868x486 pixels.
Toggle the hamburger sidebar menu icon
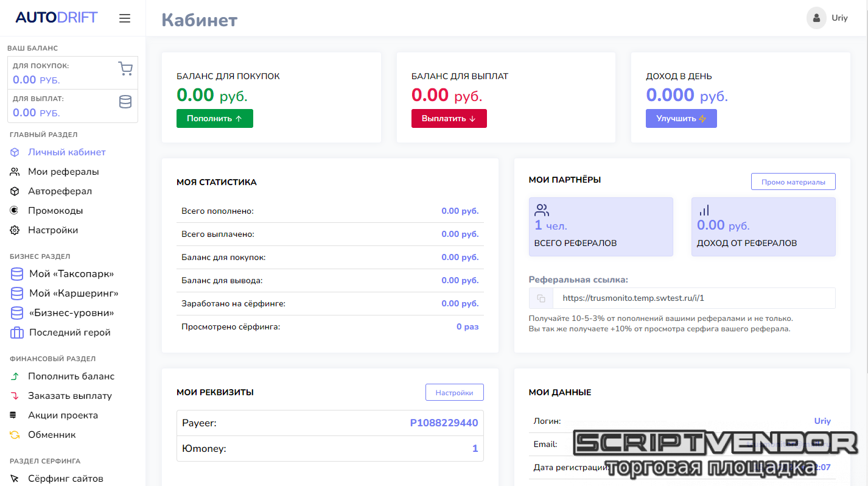tap(125, 18)
